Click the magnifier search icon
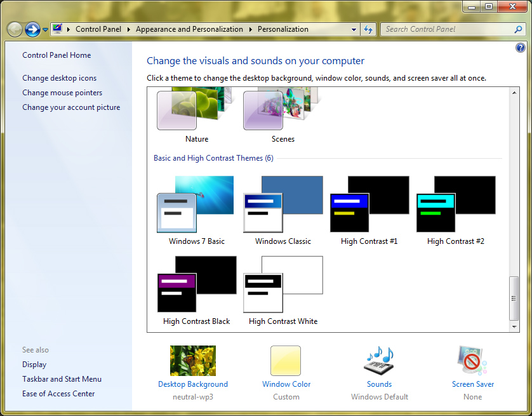The image size is (532, 416). click(518, 29)
